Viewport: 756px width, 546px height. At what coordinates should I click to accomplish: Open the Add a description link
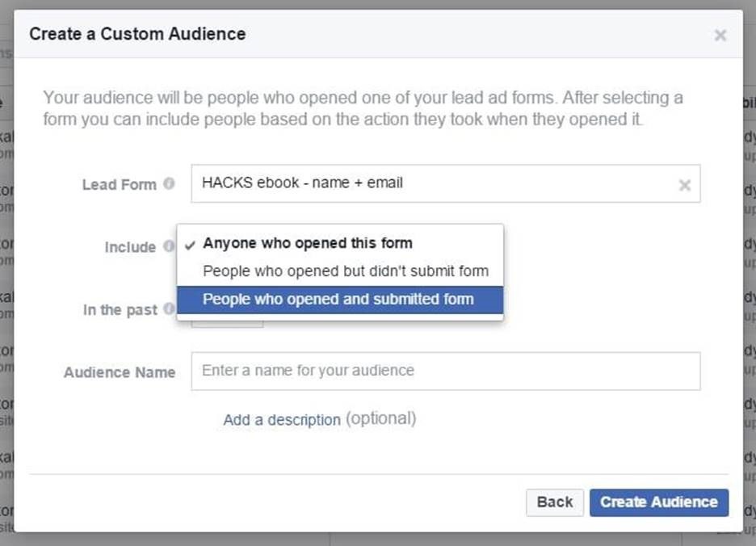point(282,420)
